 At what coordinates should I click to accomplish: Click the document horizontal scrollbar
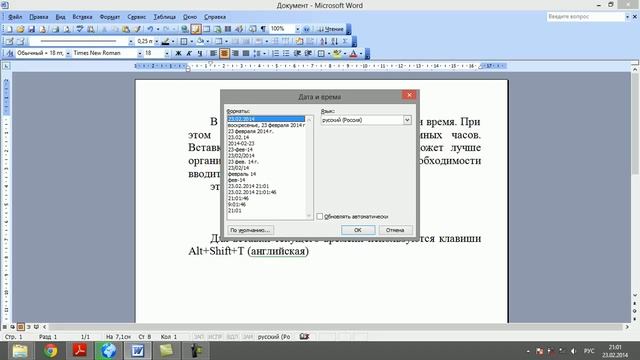[337, 327]
